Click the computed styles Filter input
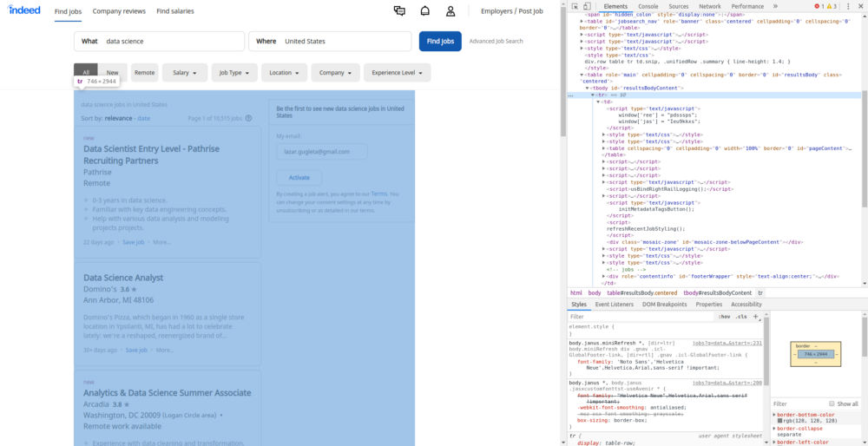 click(799, 404)
